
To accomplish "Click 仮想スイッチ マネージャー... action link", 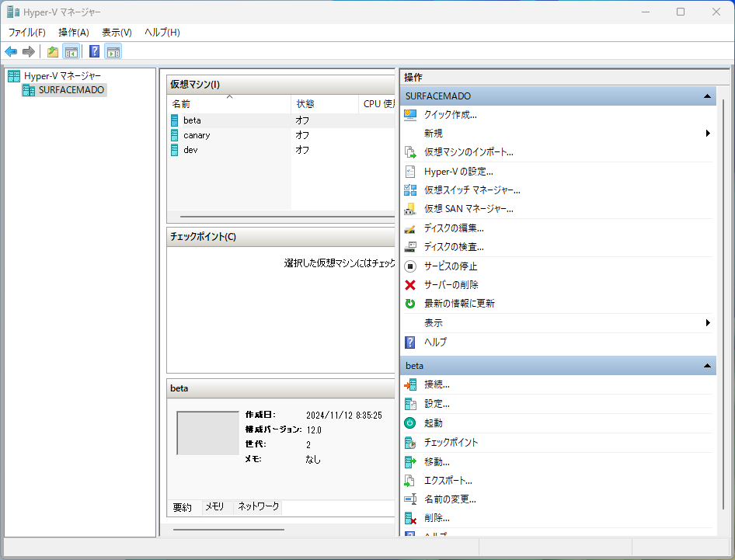I will click(x=472, y=190).
